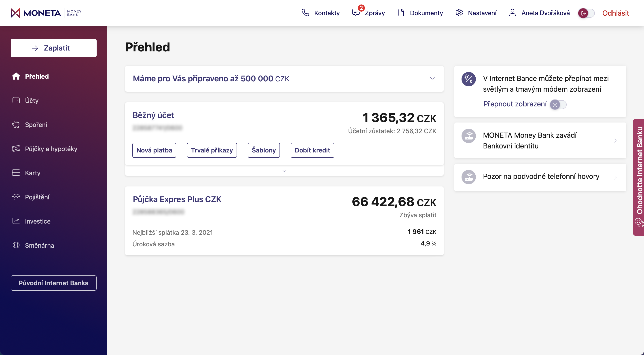Toggle the logout switch next to Odhlásit
The height and width of the screenshot is (355, 644).
586,13
